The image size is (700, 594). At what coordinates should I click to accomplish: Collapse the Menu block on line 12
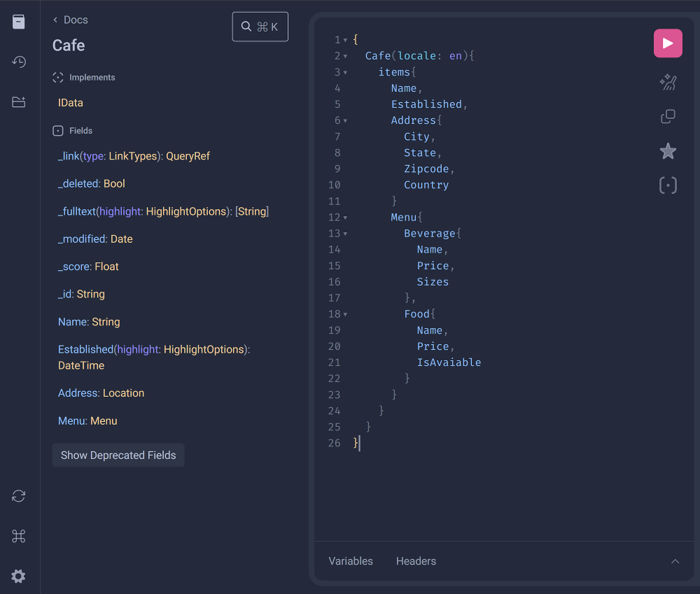tap(345, 218)
